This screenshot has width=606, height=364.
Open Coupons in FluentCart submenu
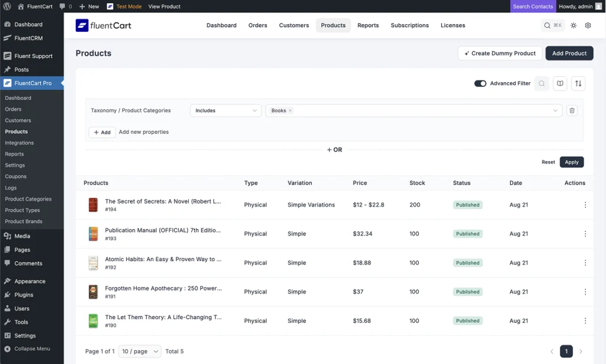pyautogui.click(x=15, y=176)
